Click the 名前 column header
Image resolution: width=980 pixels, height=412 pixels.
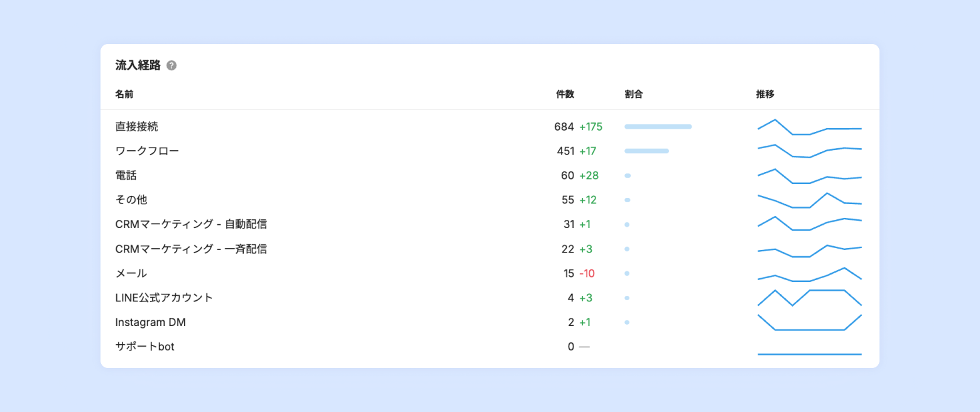click(124, 94)
